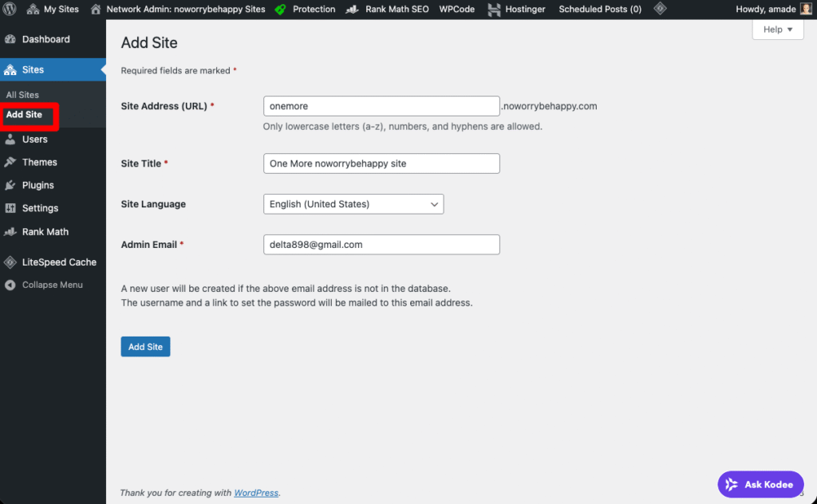Click the WordPress logo icon

pos(10,10)
